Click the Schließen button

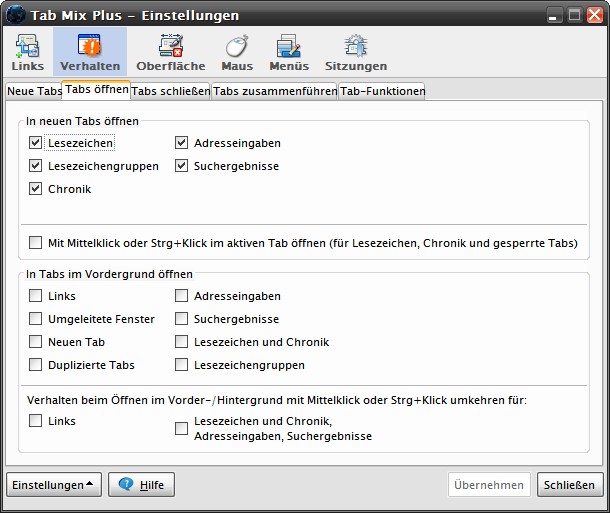pyautogui.click(x=569, y=485)
